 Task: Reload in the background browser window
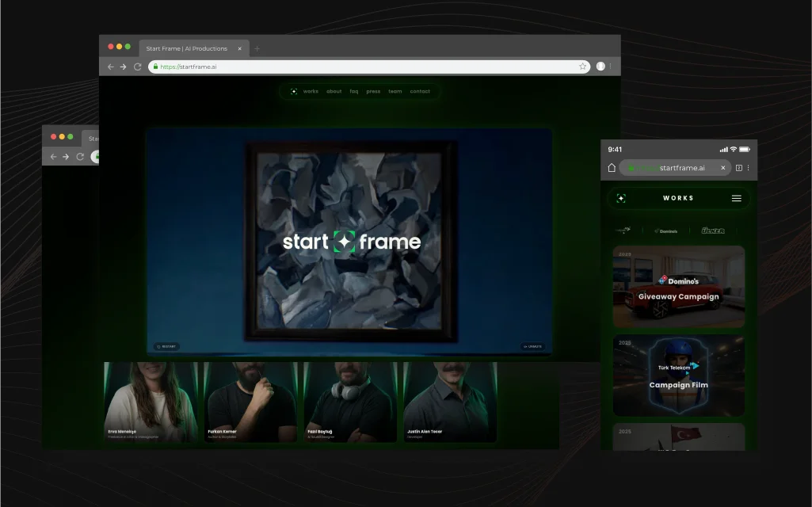coord(80,156)
